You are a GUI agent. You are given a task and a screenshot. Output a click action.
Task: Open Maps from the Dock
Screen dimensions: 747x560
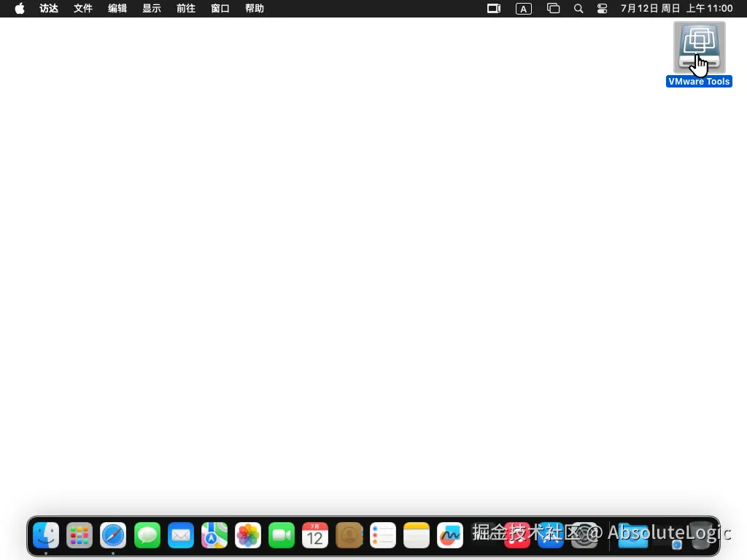pos(214,535)
